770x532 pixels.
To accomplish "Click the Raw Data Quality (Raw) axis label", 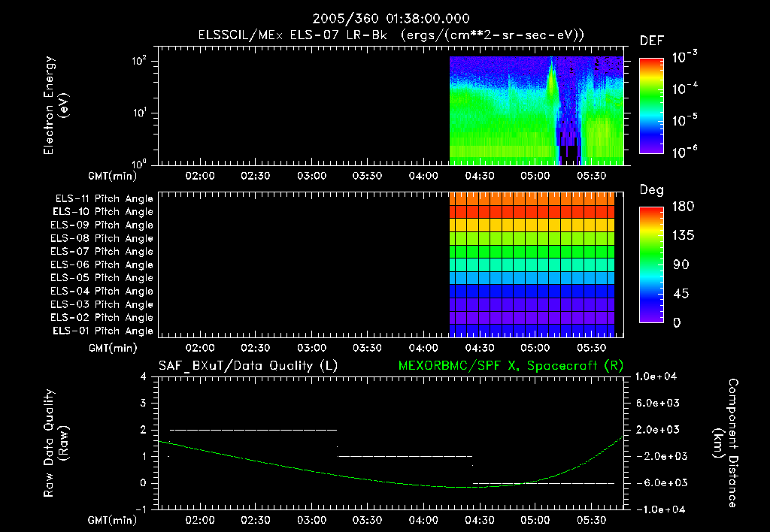I will (56, 443).
